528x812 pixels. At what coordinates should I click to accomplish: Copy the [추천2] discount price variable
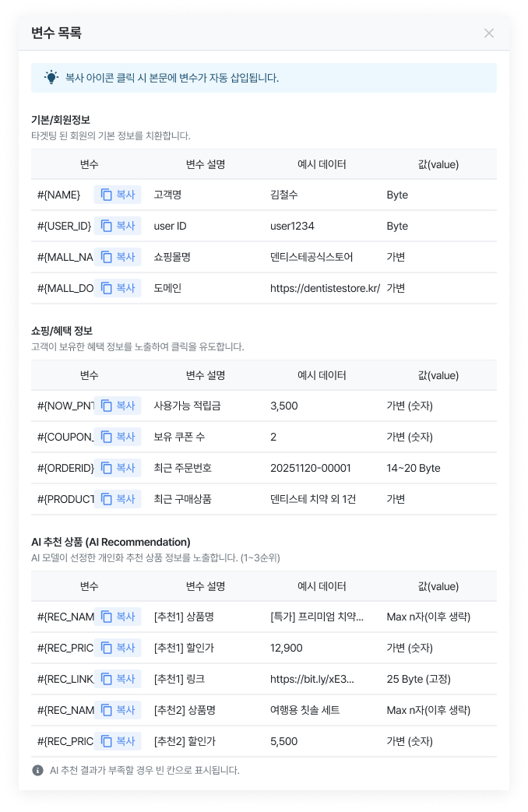tap(117, 741)
